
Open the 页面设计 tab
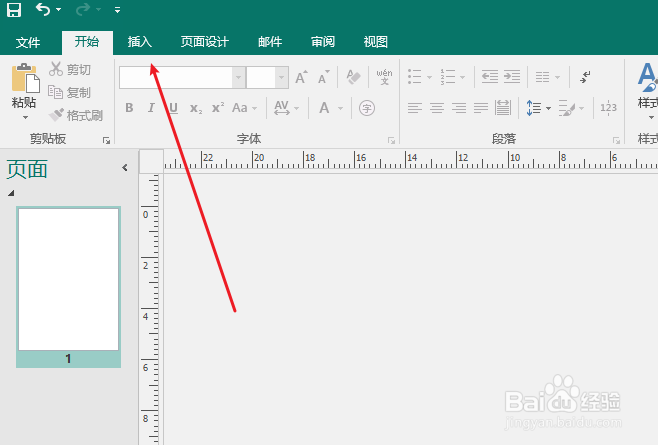205,42
